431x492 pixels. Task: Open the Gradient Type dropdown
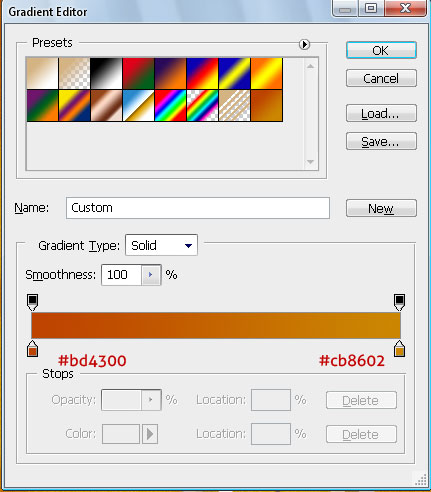tap(161, 245)
